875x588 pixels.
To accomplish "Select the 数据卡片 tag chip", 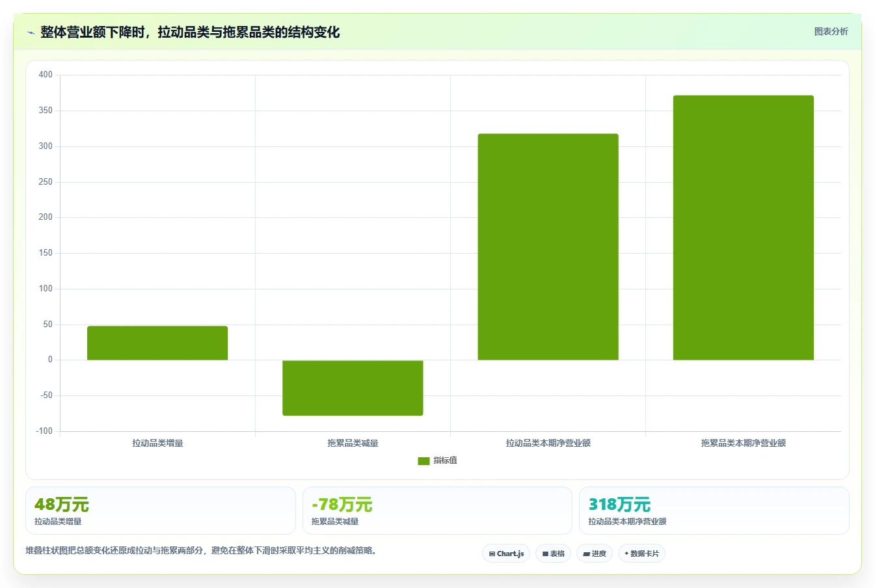I will [x=641, y=554].
